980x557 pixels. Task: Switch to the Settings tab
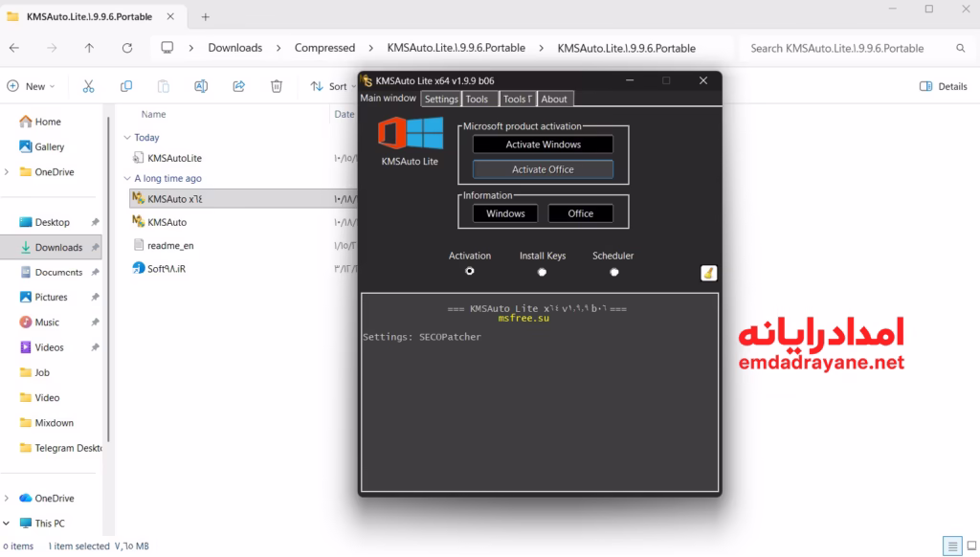point(441,99)
